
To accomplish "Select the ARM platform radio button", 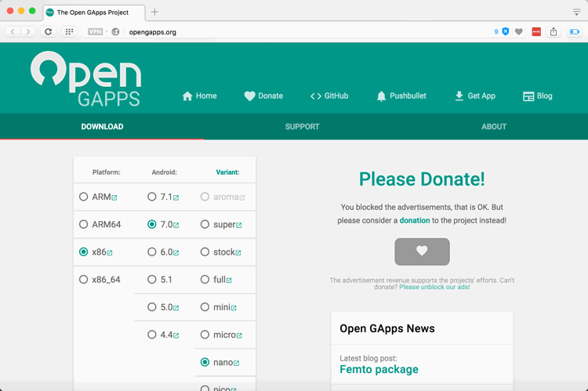I will 83,197.
